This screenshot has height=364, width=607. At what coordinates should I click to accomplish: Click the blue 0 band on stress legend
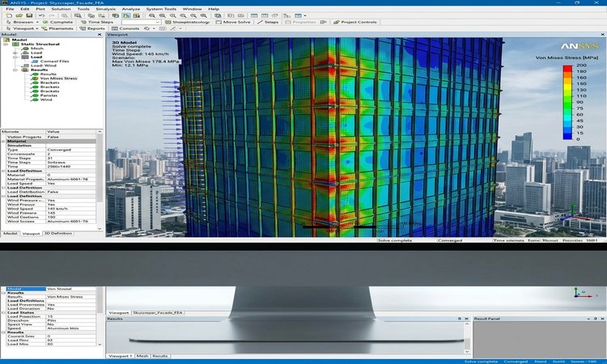coord(567,136)
